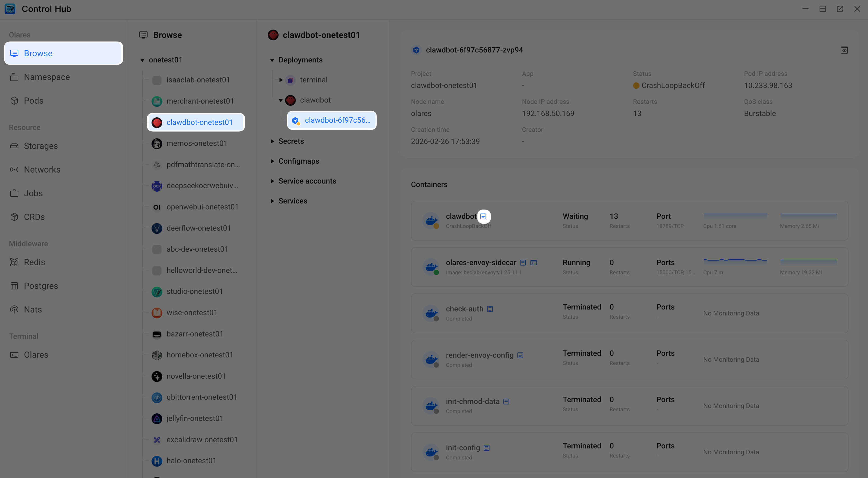Expand the Service accounts section
The image size is (868, 478).
click(273, 181)
